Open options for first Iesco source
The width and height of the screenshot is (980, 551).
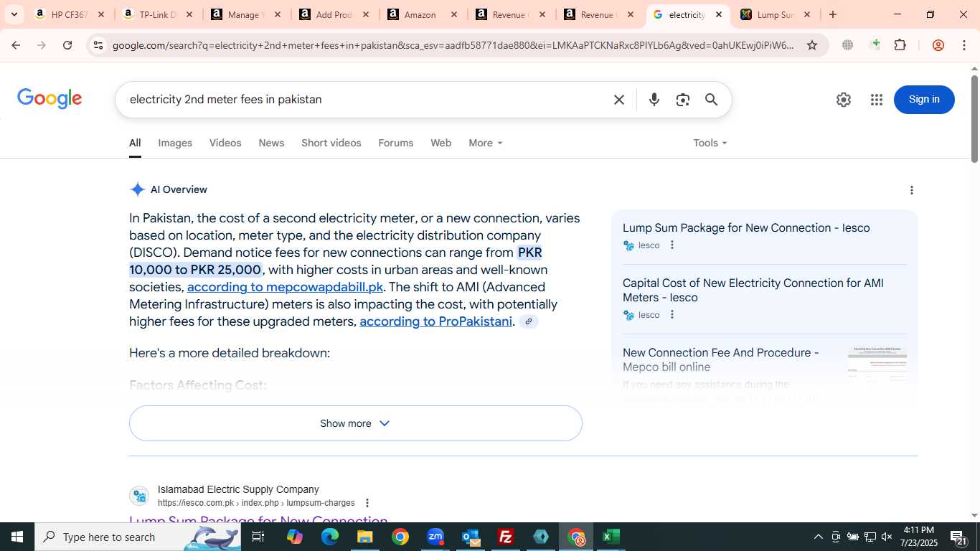point(672,245)
